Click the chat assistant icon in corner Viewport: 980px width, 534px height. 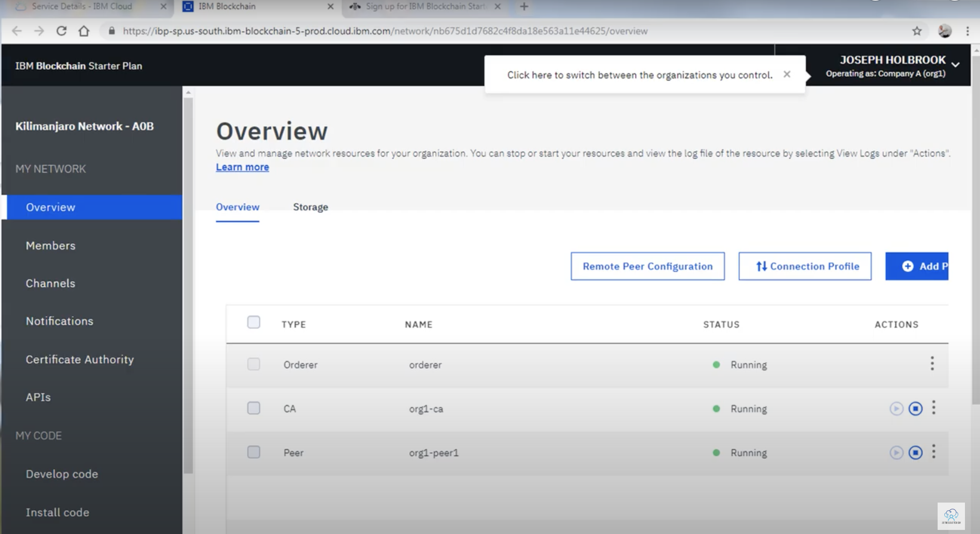coord(951,516)
